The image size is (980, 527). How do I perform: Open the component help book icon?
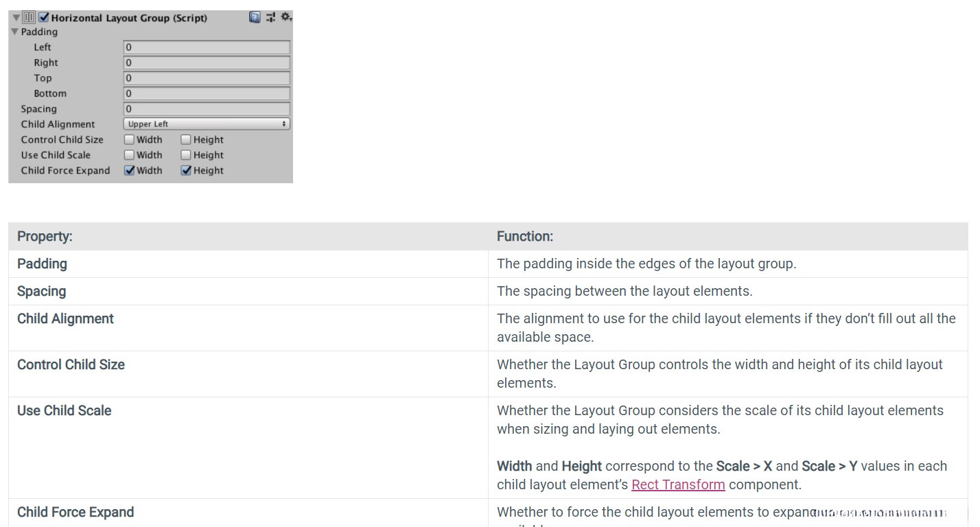[x=255, y=17]
